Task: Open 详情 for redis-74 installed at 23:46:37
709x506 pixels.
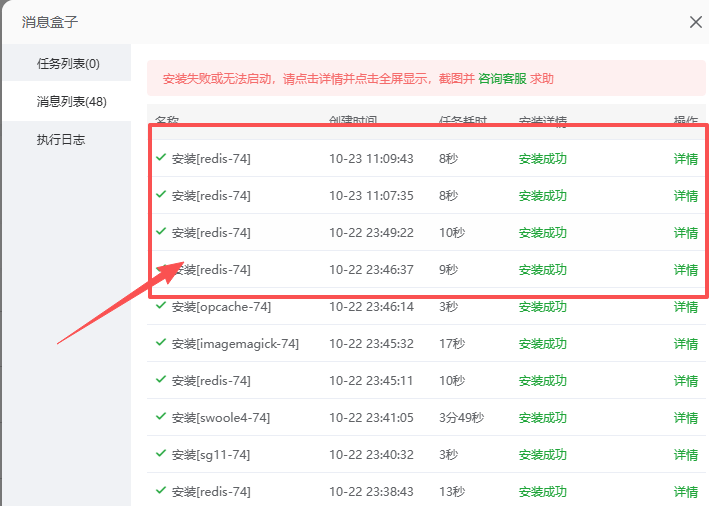Action: (x=685, y=270)
